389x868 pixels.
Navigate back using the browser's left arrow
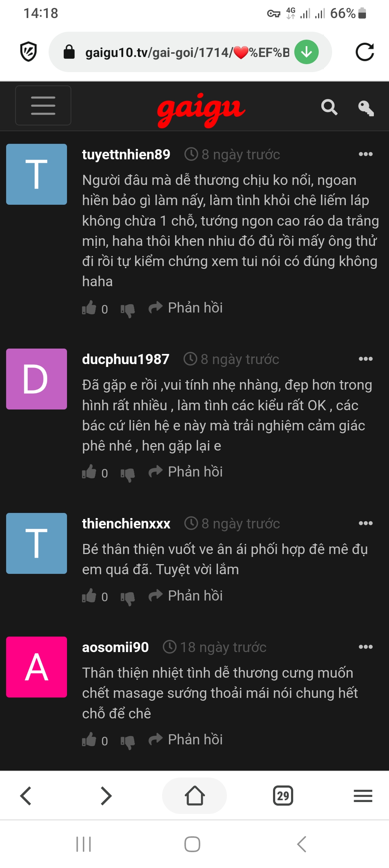coord(26,796)
